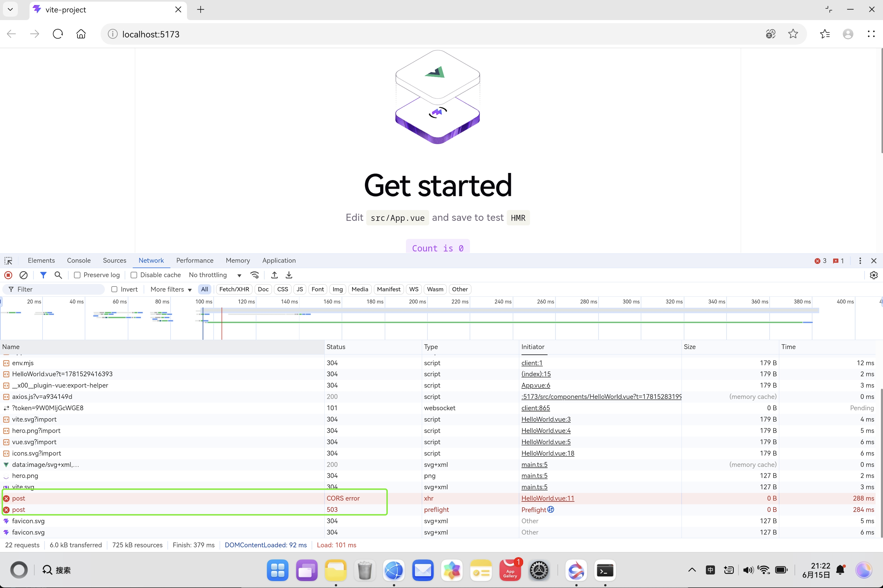Click the network request list scrollbar

point(881,463)
